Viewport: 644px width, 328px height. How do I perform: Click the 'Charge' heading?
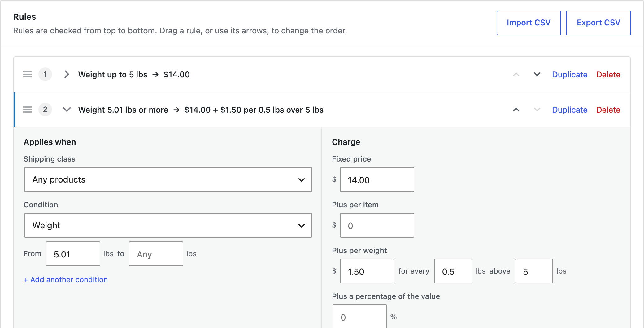[346, 142]
